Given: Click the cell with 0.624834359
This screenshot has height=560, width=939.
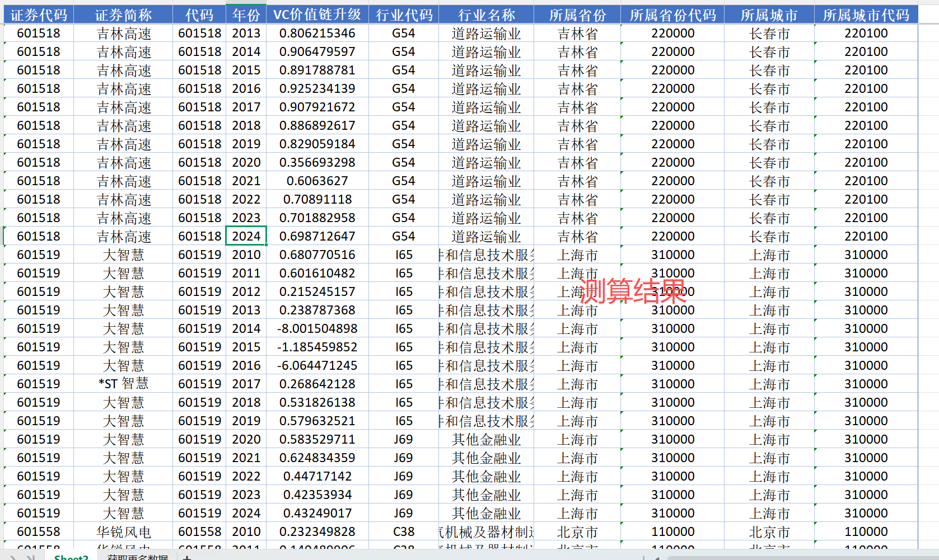Looking at the screenshot, I should (317, 458).
